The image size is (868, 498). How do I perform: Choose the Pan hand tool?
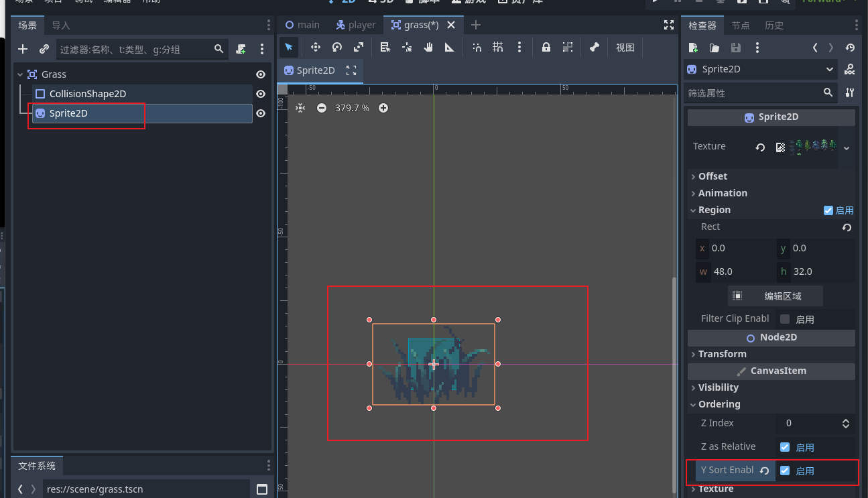(x=428, y=47)
